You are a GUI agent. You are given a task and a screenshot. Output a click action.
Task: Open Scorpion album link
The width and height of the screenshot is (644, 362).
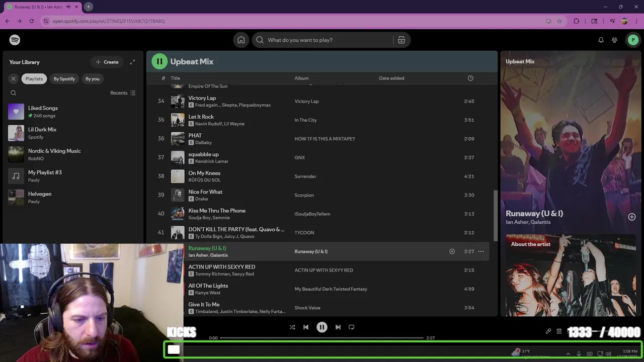(304, 195)
